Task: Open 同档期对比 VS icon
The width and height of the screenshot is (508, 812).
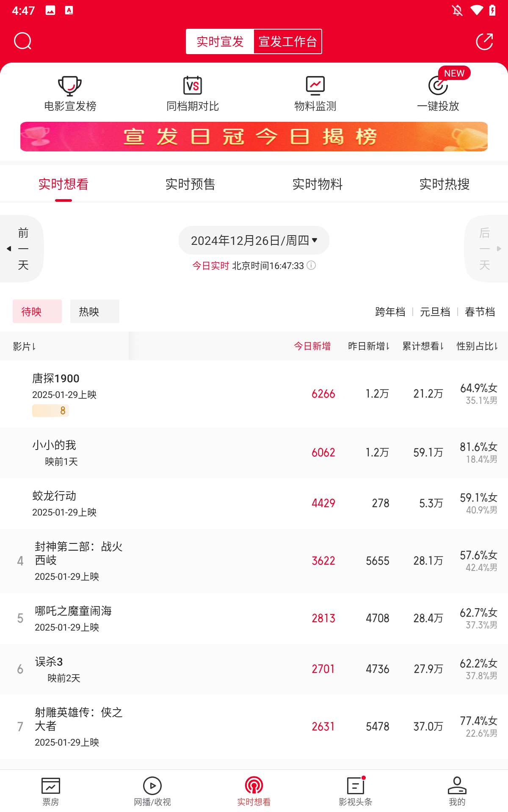Action: point(193,86)
